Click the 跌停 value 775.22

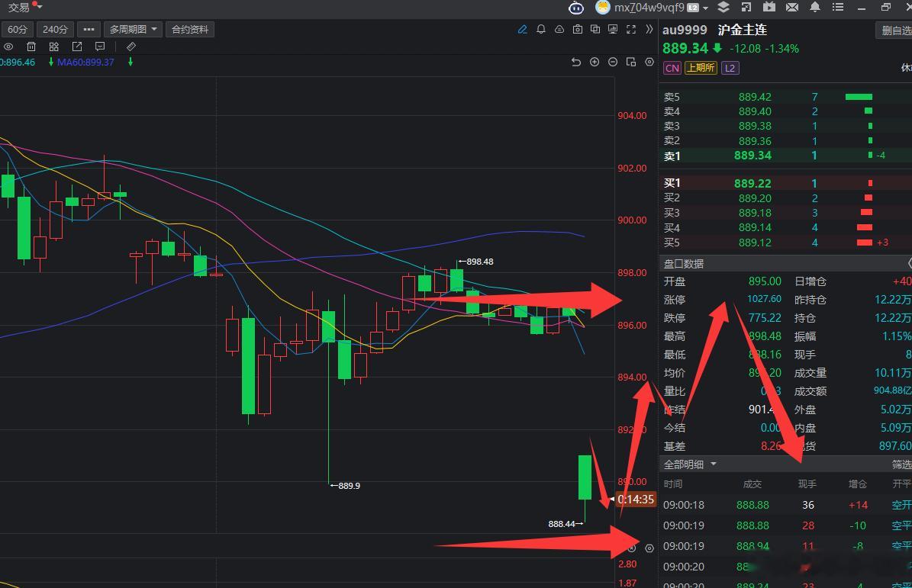[x=765, y=318]
